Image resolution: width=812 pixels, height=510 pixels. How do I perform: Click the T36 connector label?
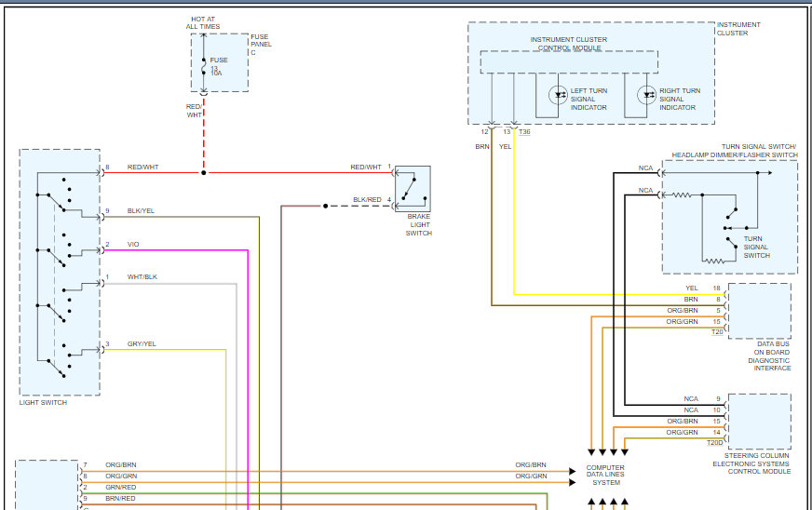tap(525, 132)
